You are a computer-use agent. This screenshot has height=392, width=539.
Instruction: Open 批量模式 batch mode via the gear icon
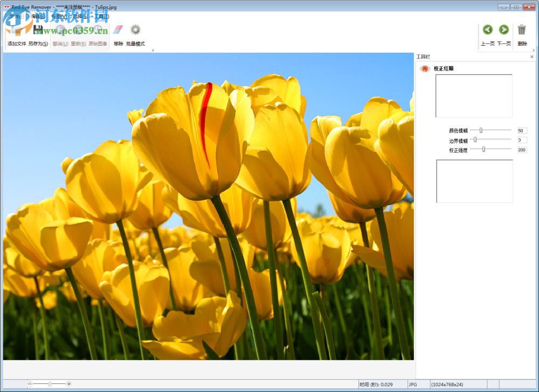[x=135, y=29]
